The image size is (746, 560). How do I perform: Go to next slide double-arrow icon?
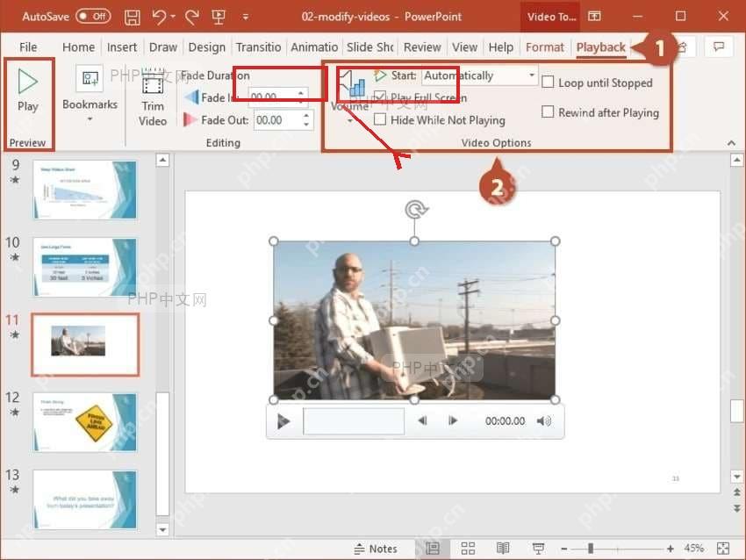point(736,508)
